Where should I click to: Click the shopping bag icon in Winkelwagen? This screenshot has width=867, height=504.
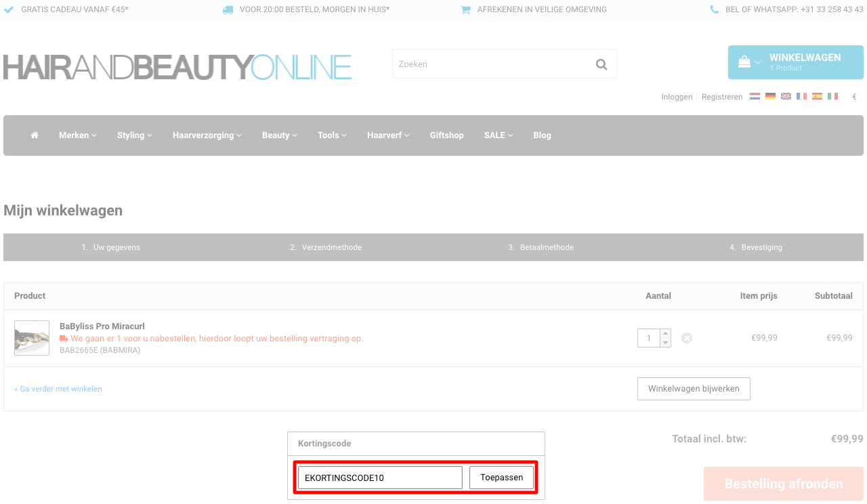click(x=744, y=62)
